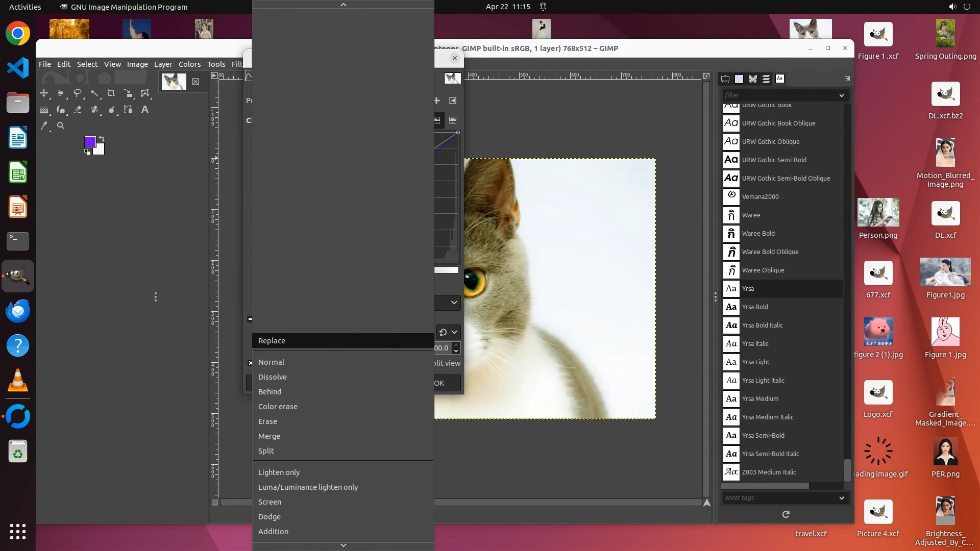980x551 pixels.
Task: Choose Dissolve blend mode from list
Action: (272, 377)
